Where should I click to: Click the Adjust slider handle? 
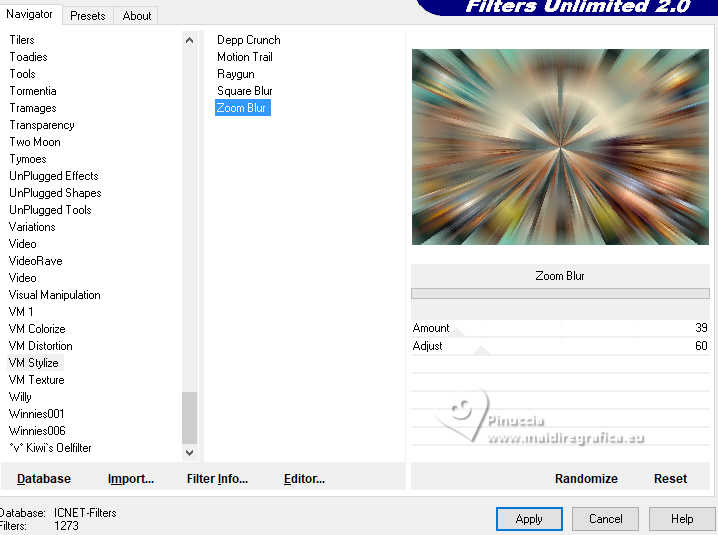pos(481,350)
